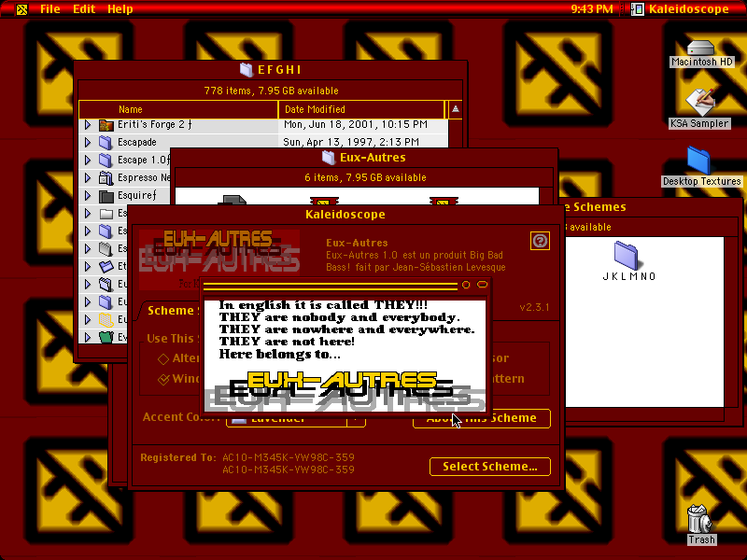747x560 pixels.
Task: Toggle the checked Wind checkbox in Kaleidoscope
Action: tap(163, 379)
